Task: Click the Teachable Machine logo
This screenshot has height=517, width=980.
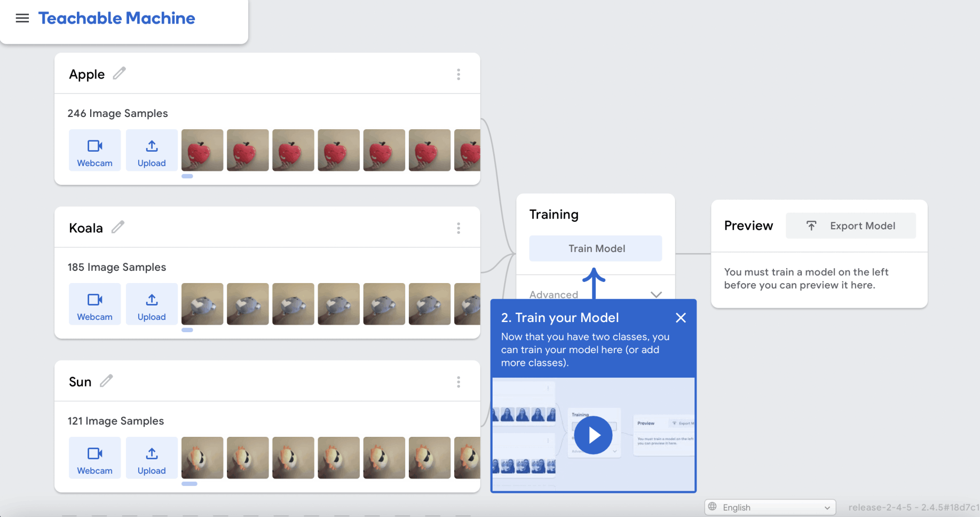Action: tap(117, 18)
